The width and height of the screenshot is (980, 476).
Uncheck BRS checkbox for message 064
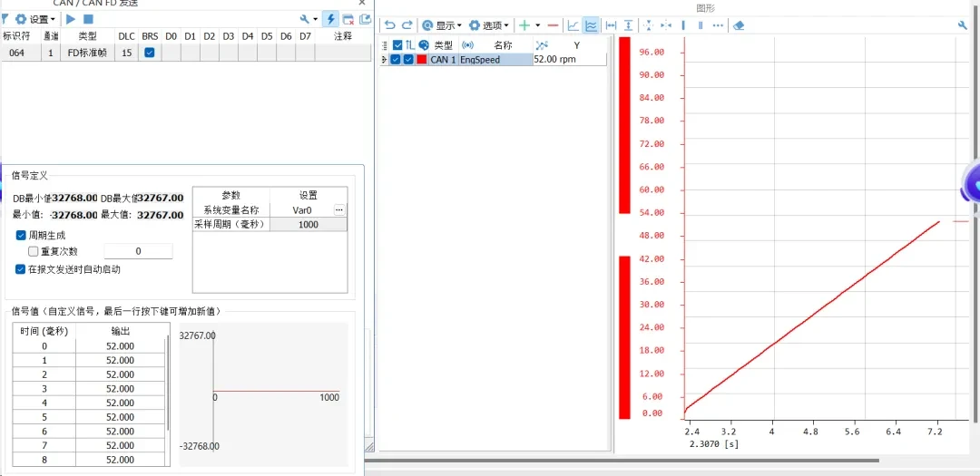pyautogui.click(x=150, y=53)
